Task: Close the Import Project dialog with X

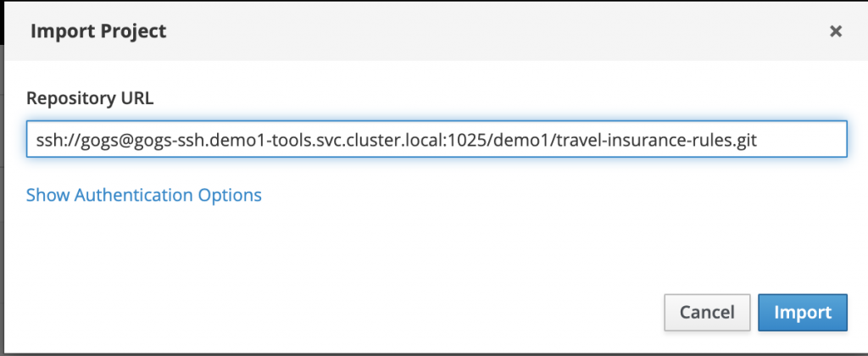Action: (x=836, y=32)
